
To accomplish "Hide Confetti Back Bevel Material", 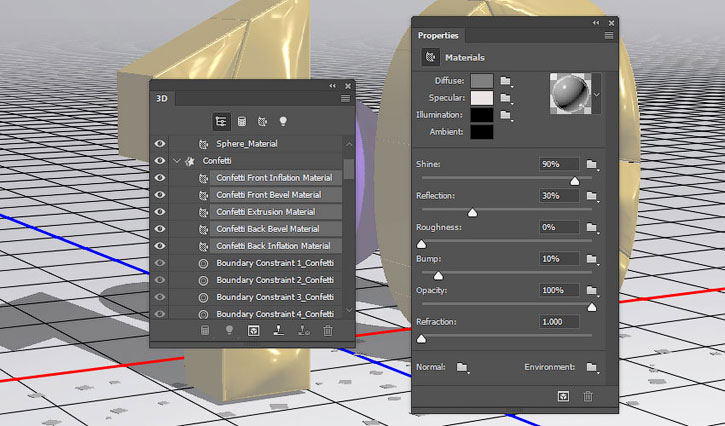I will tap(160, 229).
